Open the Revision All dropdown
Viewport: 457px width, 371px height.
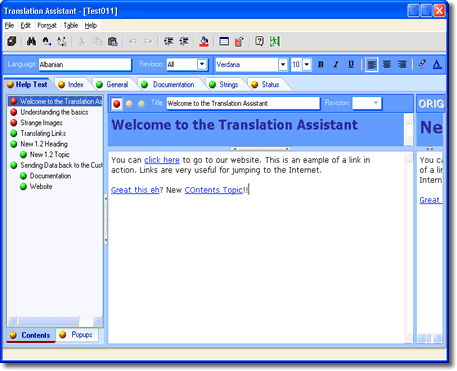click(x=202, y=64)
